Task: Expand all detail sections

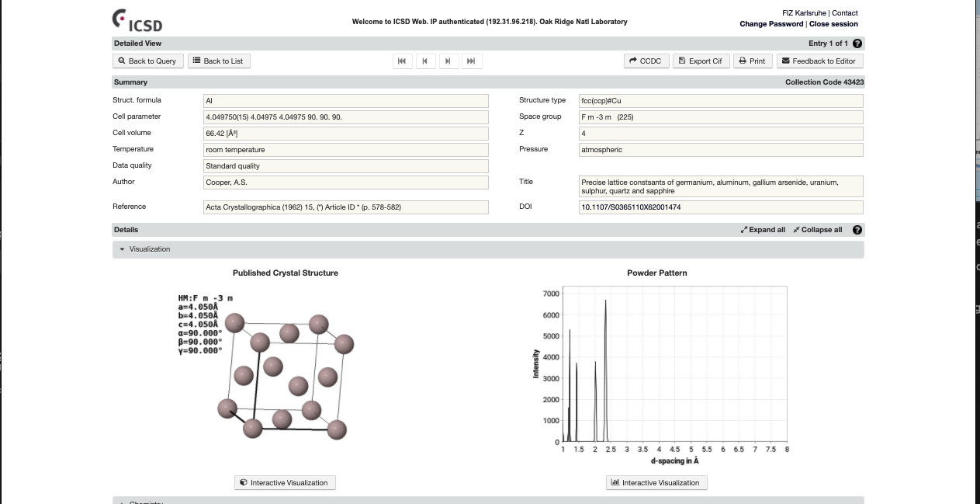Action: pyautogui.click(x=763, y=230)
